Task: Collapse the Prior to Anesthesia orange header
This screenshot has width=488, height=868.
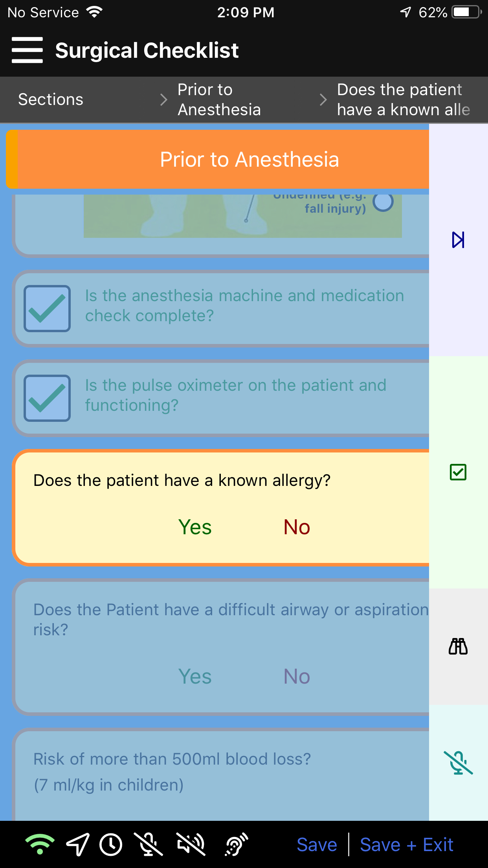Action: point(249,160)
